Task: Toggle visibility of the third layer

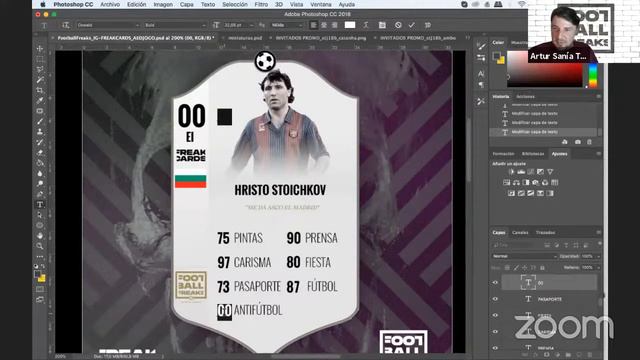Action: 495,316
